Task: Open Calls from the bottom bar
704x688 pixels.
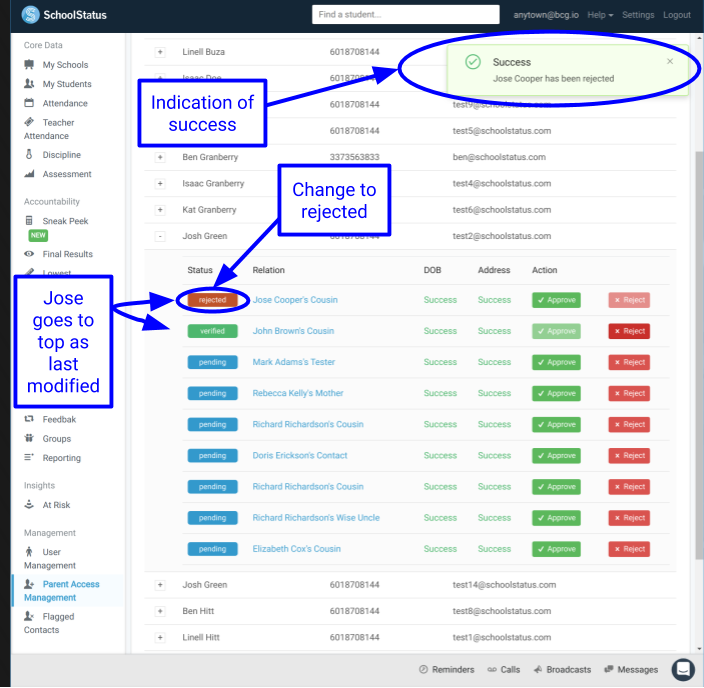Action: coord(504,669)
